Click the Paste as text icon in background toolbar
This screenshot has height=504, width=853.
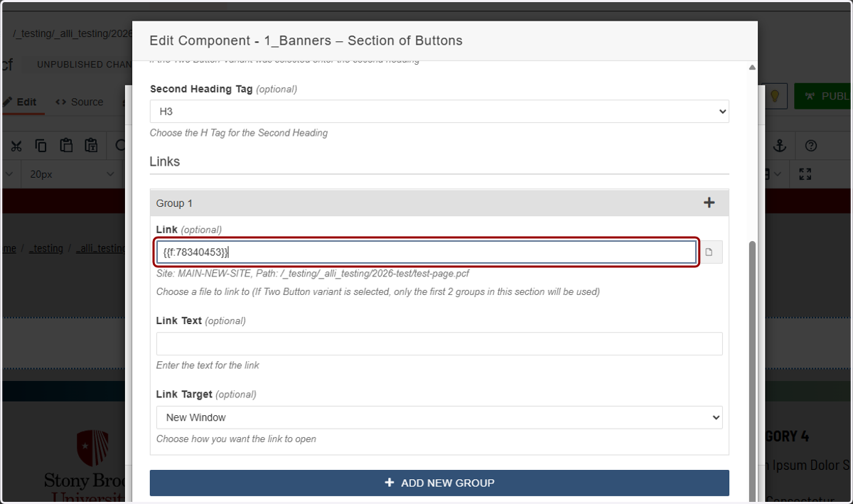click(x=91, y=146)
